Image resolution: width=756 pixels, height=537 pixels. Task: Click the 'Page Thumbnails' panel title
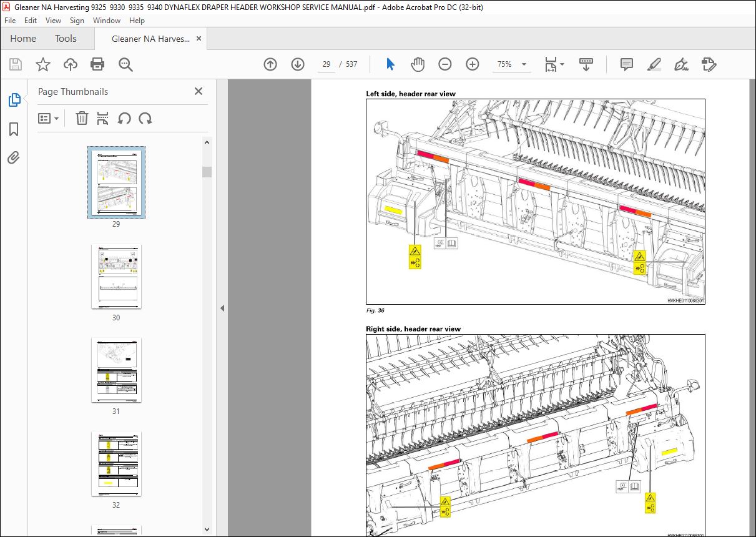[73, 91]
